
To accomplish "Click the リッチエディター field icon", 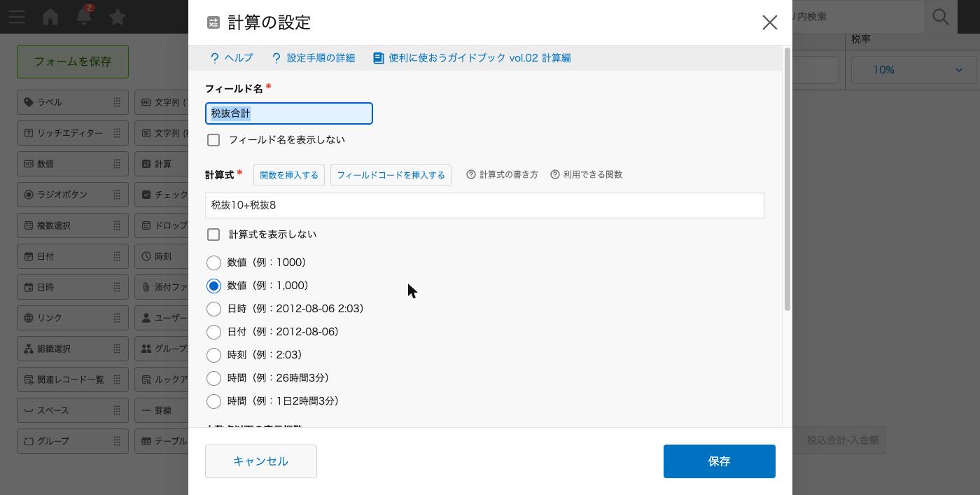I will (29, 133).
